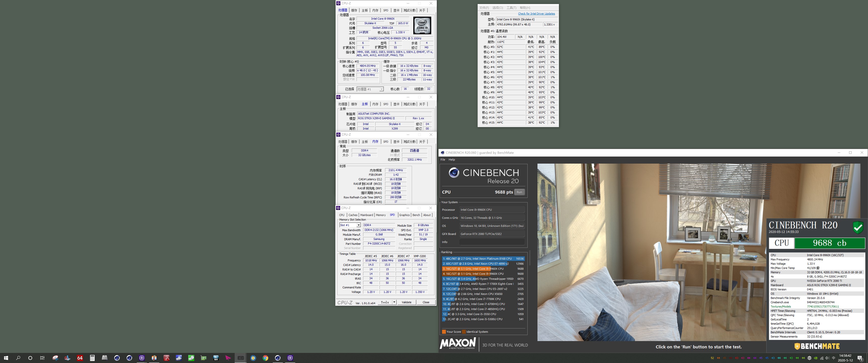Open the green PCB card taskbar icon
Viewport: 868px width, 363px height.
click(x=204, y=358)
